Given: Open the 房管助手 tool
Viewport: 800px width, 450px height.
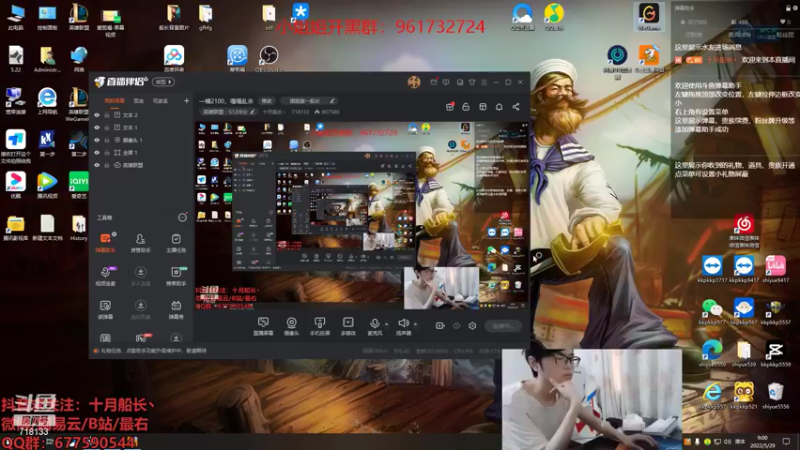Looking at the screenshot, I should click(x=140, y=243).
